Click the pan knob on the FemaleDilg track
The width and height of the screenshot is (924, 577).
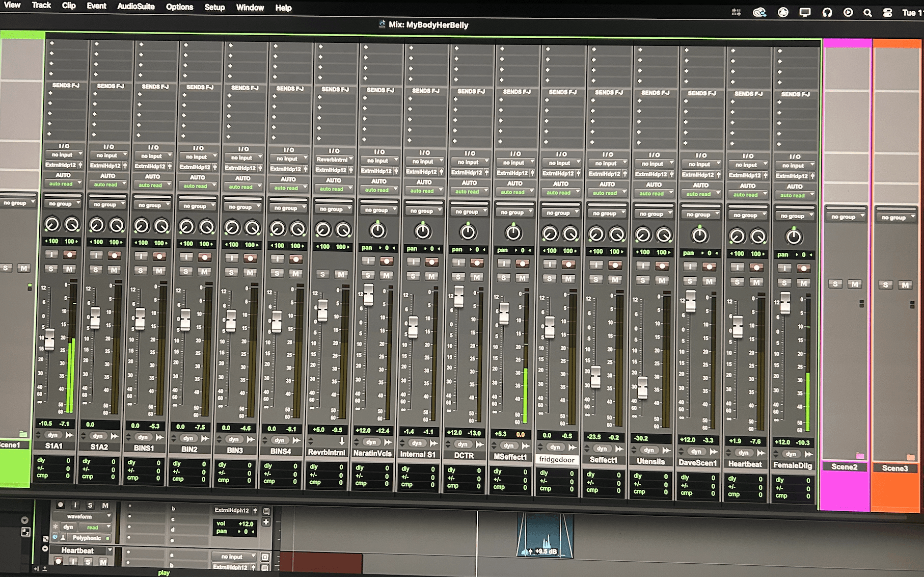tap(793, 237)
